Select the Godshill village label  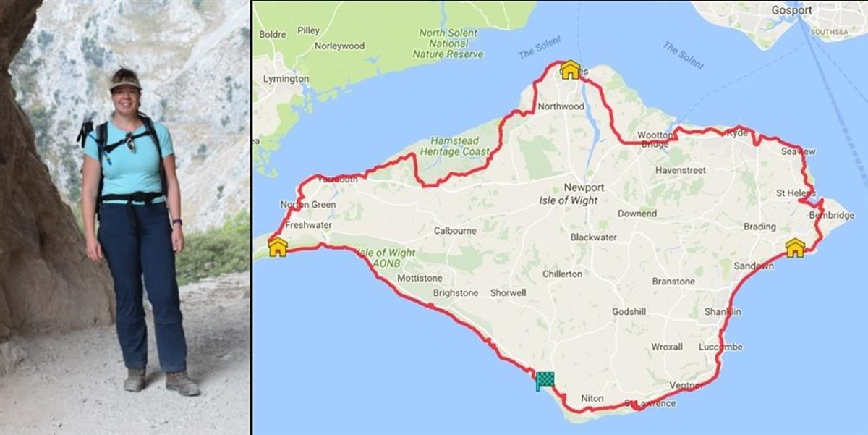(x=629, y=312)
